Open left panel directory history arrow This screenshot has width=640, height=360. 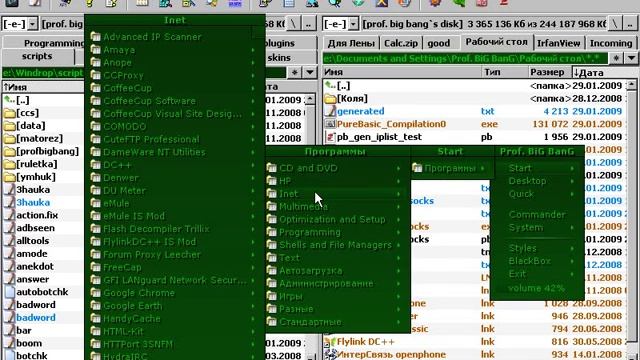click(x=310, y=73)
